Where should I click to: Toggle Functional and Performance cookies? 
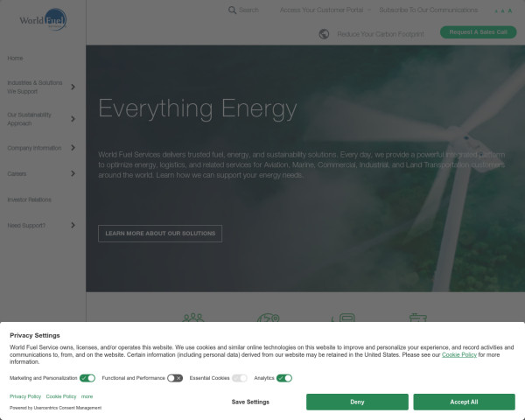tap(175, 378)
